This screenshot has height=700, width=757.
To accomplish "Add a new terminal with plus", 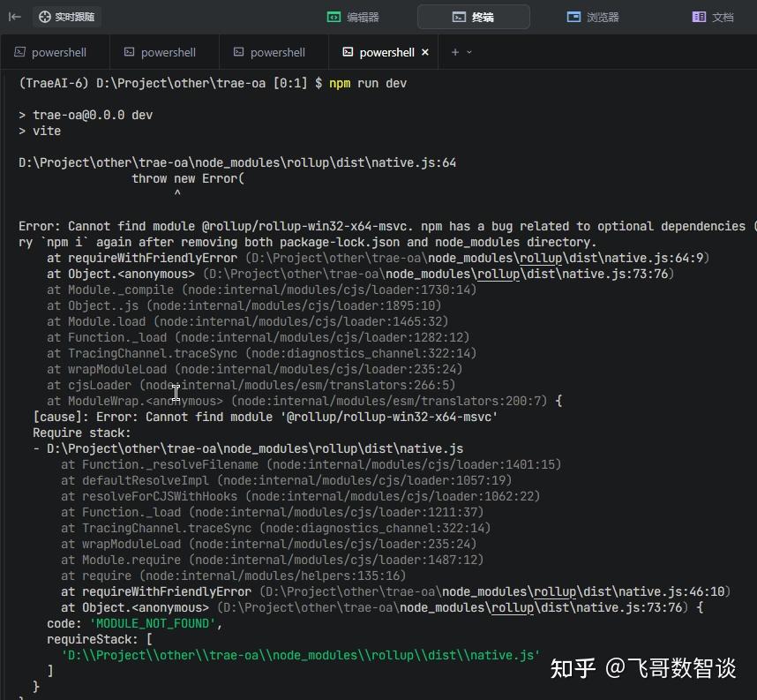I will [454, 52].
